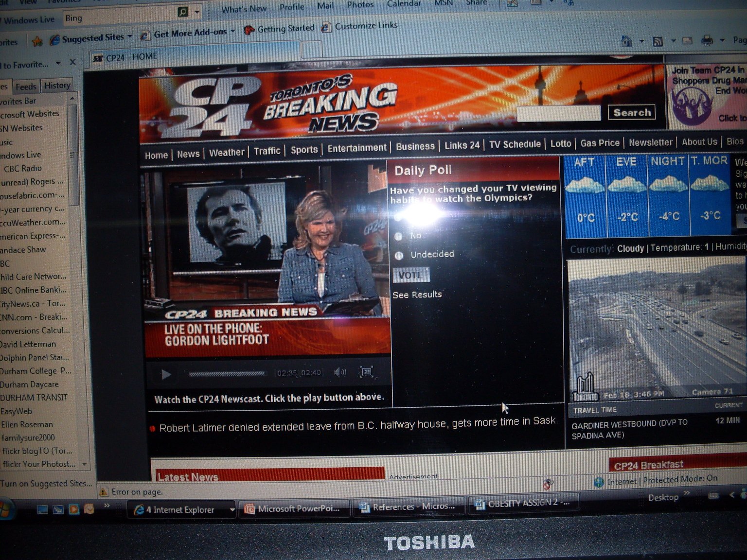Click the Getting Started favorites link
This screenshot has height=560, width=747.
280,29
